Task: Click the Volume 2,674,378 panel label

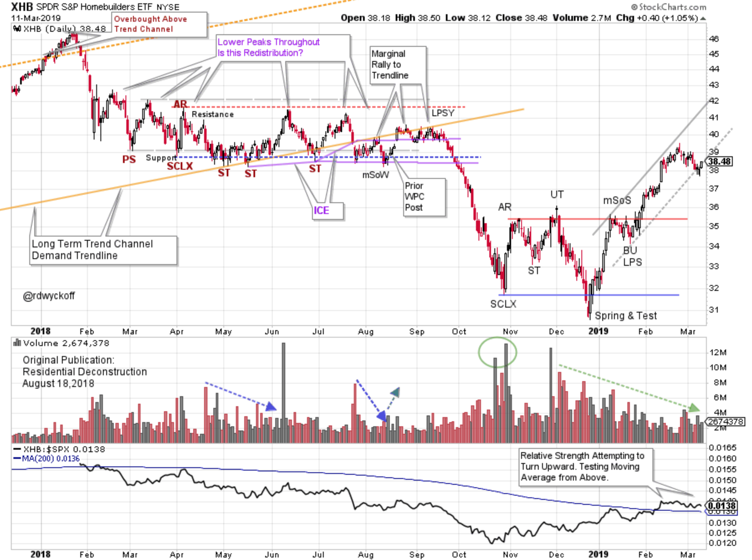Action: point(66,343)
